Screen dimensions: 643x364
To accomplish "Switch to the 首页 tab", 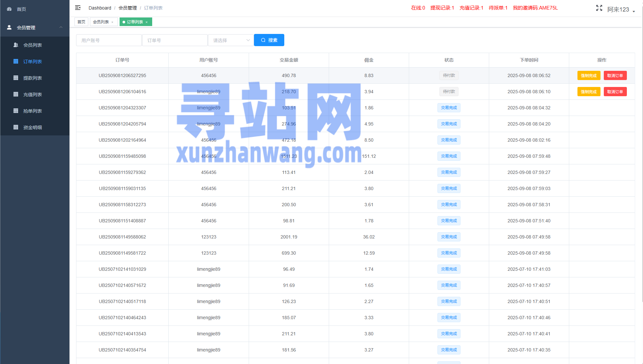I will pyautogui.click(x=81, y=22).
